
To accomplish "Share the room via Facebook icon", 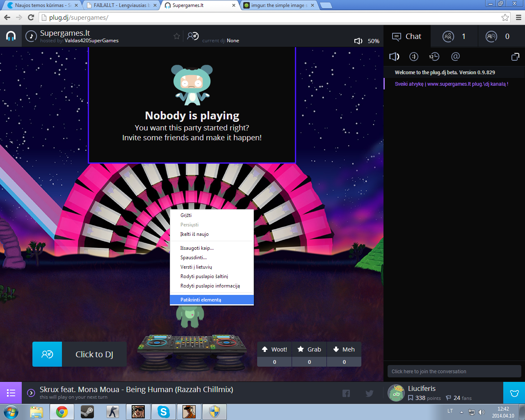I will click(x=346, y=393).
